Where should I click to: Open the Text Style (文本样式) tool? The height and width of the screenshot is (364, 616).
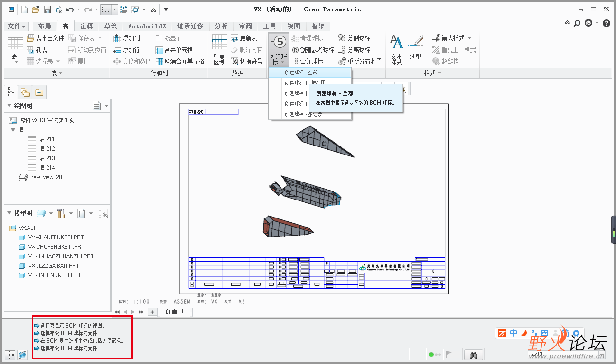pos(397,49)
